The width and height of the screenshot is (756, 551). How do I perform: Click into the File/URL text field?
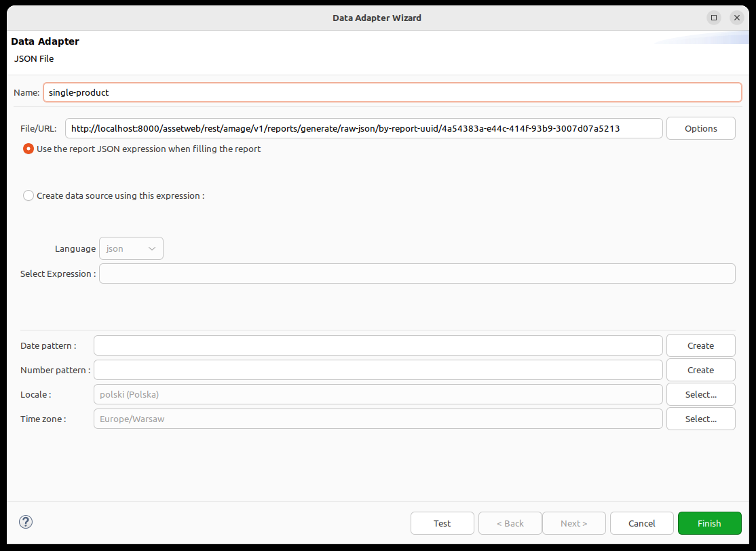pos(364,128)
